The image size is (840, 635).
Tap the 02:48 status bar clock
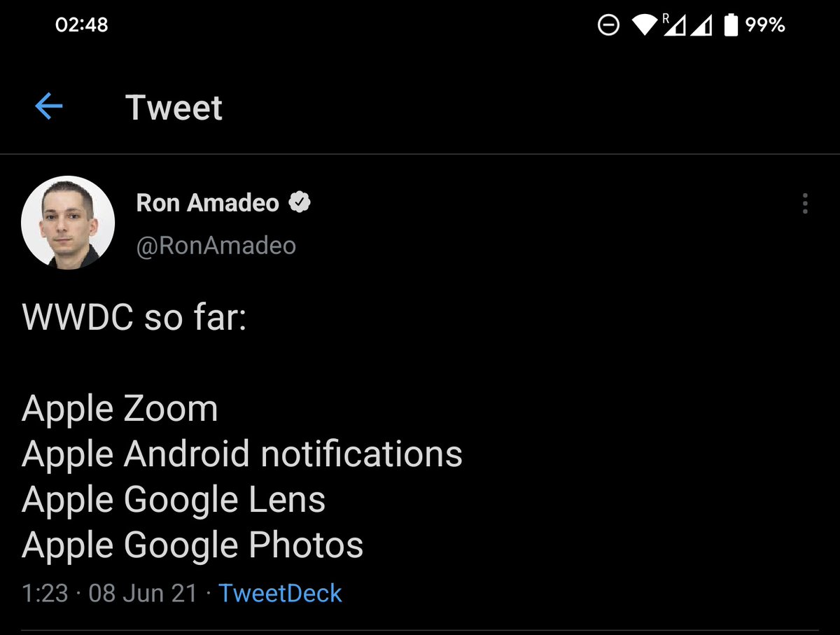pyautogui.click(x=81, y=25)
